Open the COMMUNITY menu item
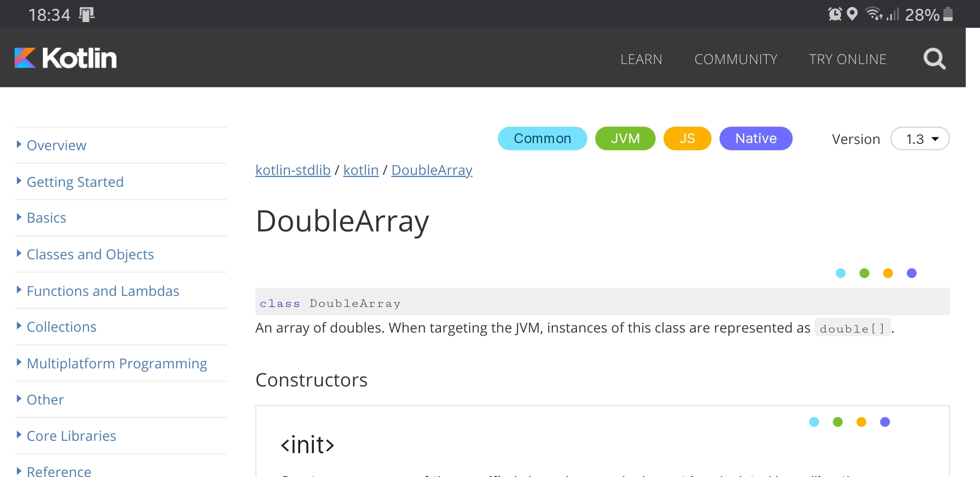 pos(736,59)
